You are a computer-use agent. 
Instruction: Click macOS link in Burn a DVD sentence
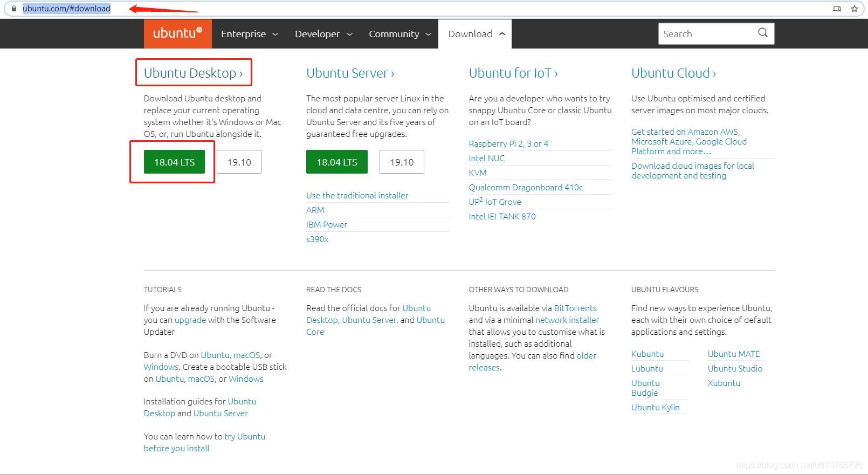click(247, 355)
